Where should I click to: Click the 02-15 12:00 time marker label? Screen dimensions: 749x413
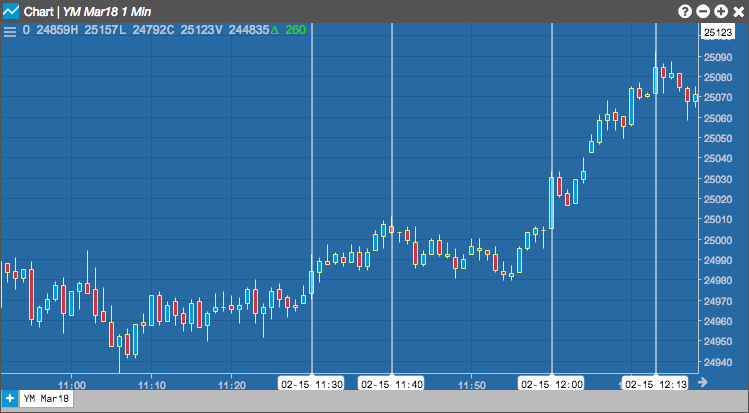click(552, 384)
